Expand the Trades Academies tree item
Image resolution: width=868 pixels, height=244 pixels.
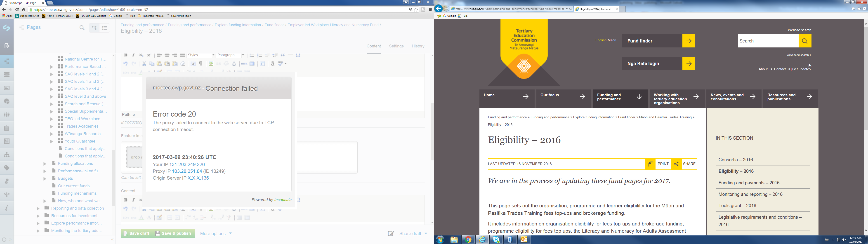click(52, 126)
